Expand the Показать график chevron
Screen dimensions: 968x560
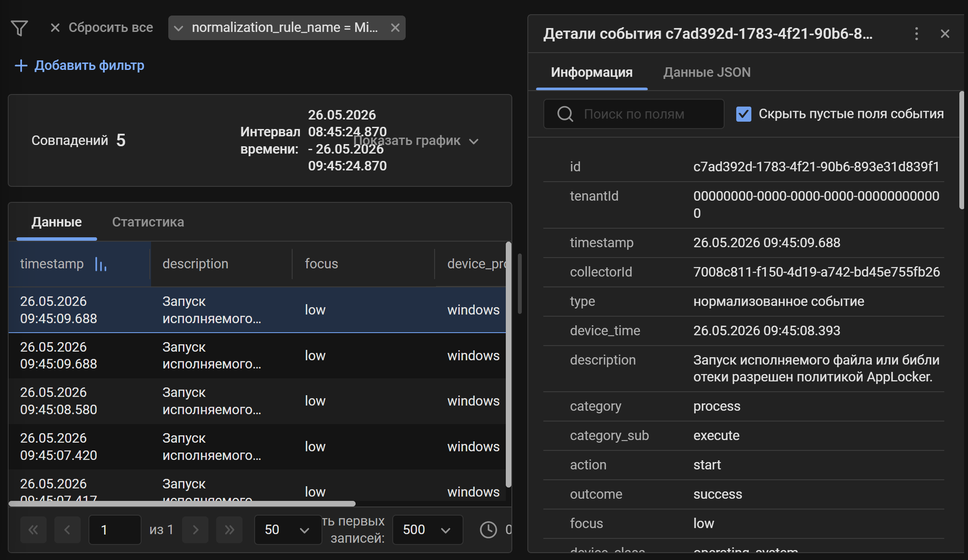click(473, 142)
